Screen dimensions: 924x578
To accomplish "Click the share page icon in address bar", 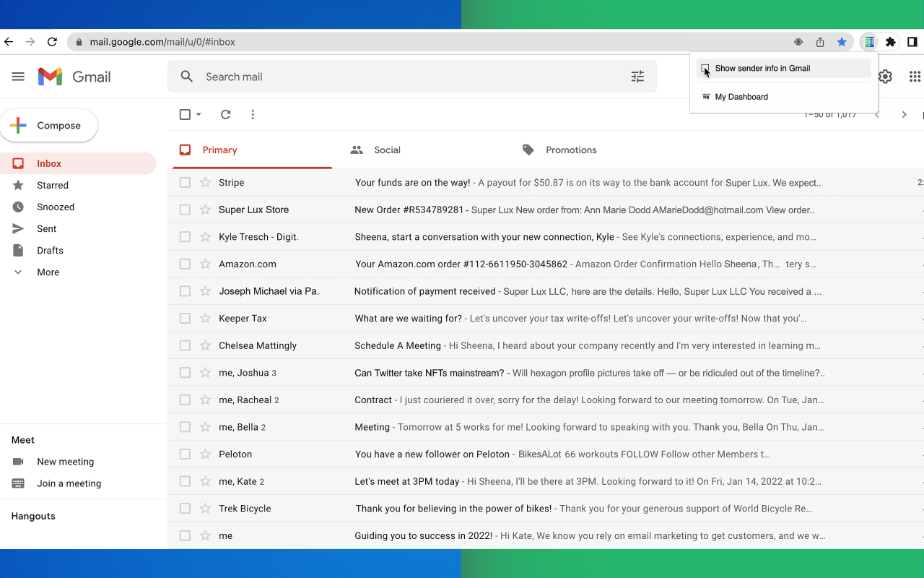I will (x=820, y=42).
